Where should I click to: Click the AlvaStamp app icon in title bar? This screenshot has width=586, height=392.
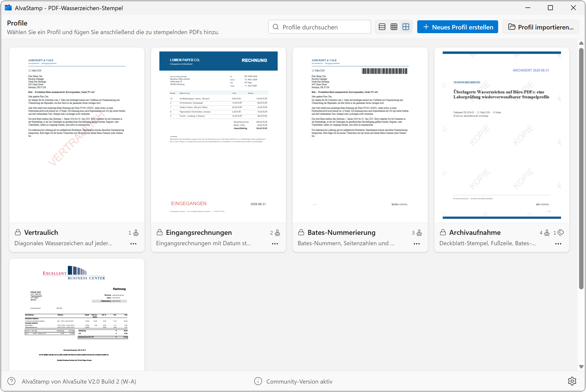[x=8, y=8]
